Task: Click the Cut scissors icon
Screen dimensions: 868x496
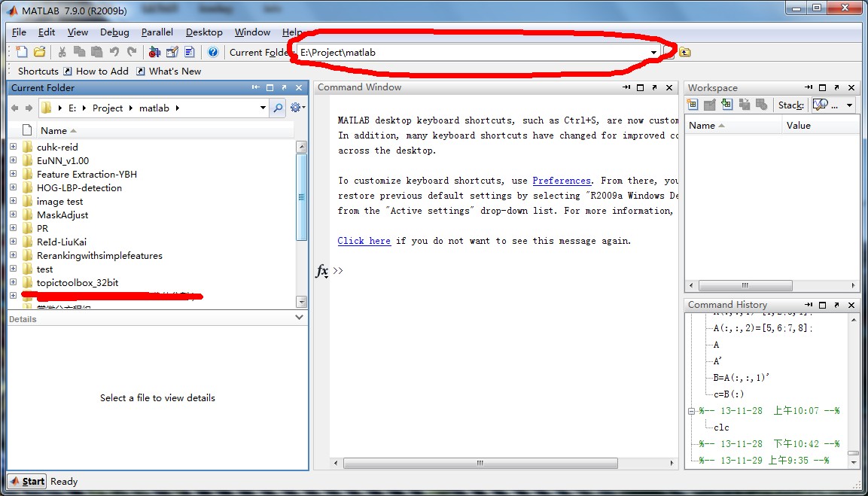Action: 62,52
